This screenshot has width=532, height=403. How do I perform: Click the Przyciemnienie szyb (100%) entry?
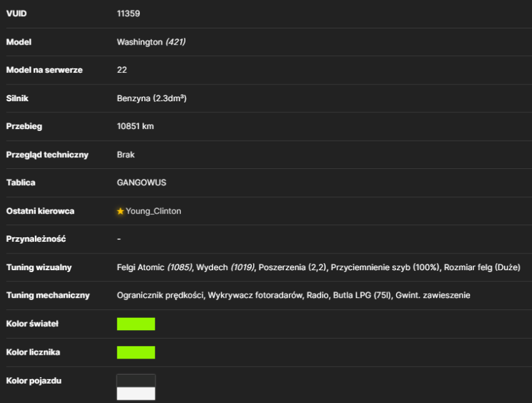(385, 268)
